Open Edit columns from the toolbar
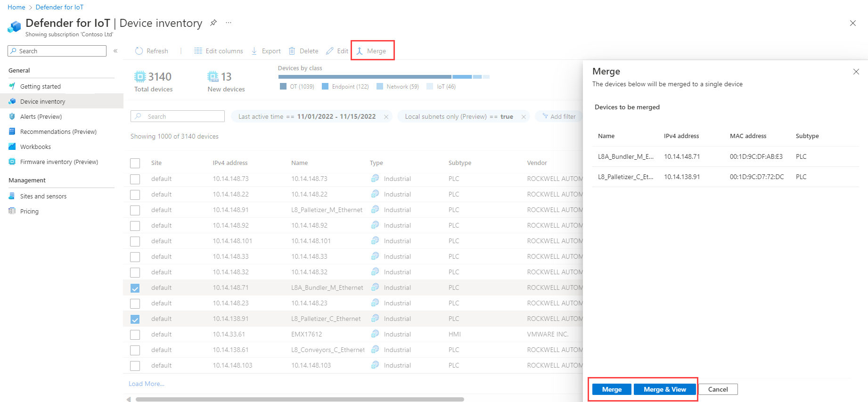 click(219, 51)
